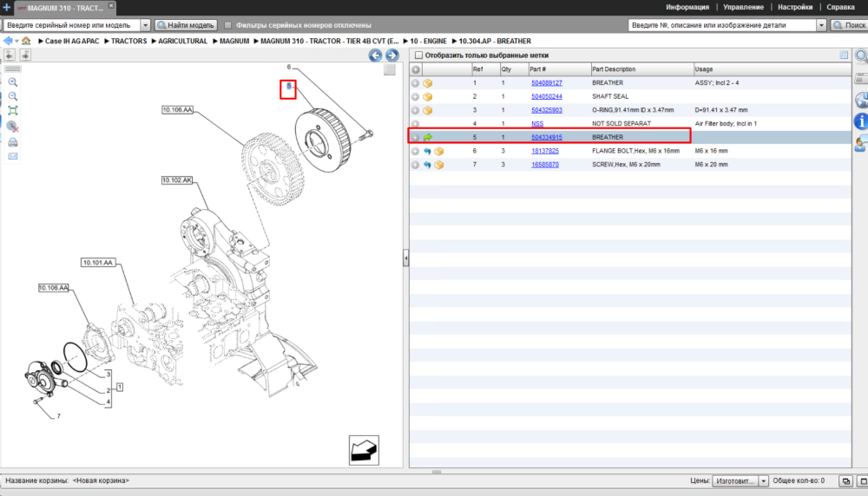The image size is (868, 496).
Task: Go to Case IH AG APAC breadcrumb
Action: tap(72, 41)
